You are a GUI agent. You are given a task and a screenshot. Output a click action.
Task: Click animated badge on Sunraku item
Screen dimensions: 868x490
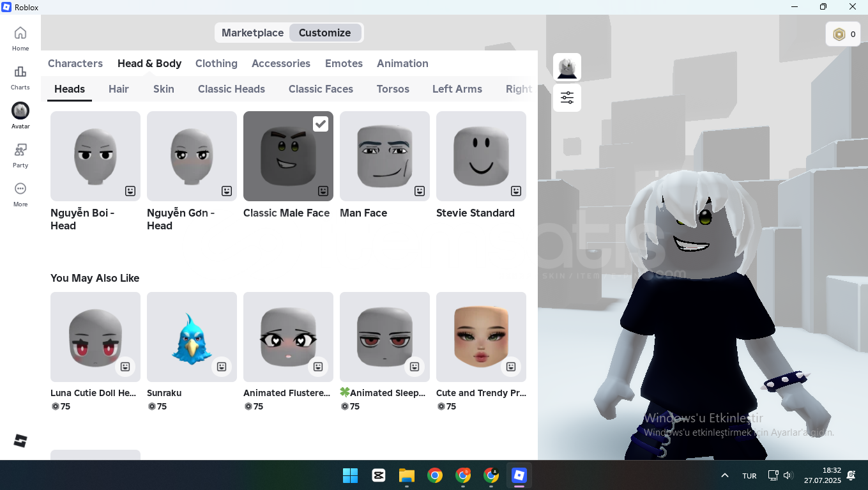click(x=222, y=367)
